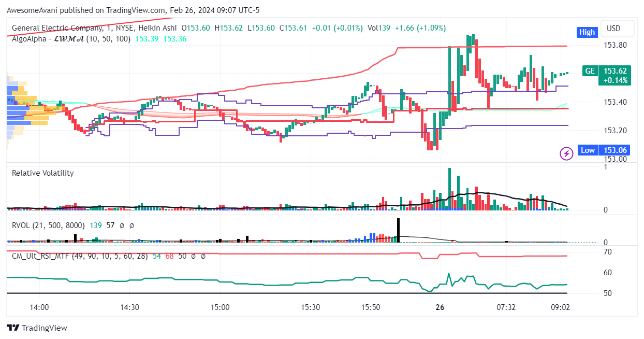Image resolution: width=644 pixels, height=339 pixels.
Task: Click the Vol139 volume readout
Action: [x=379, y=28]
